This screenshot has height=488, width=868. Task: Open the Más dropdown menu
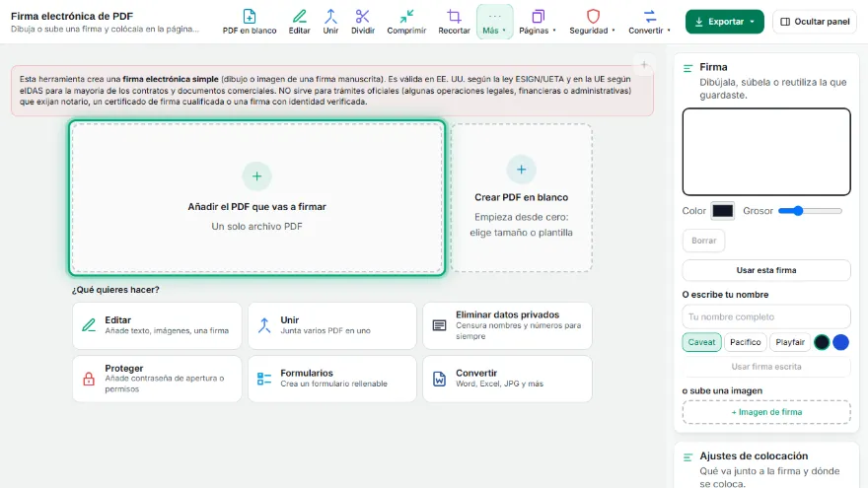pos(494,22)
